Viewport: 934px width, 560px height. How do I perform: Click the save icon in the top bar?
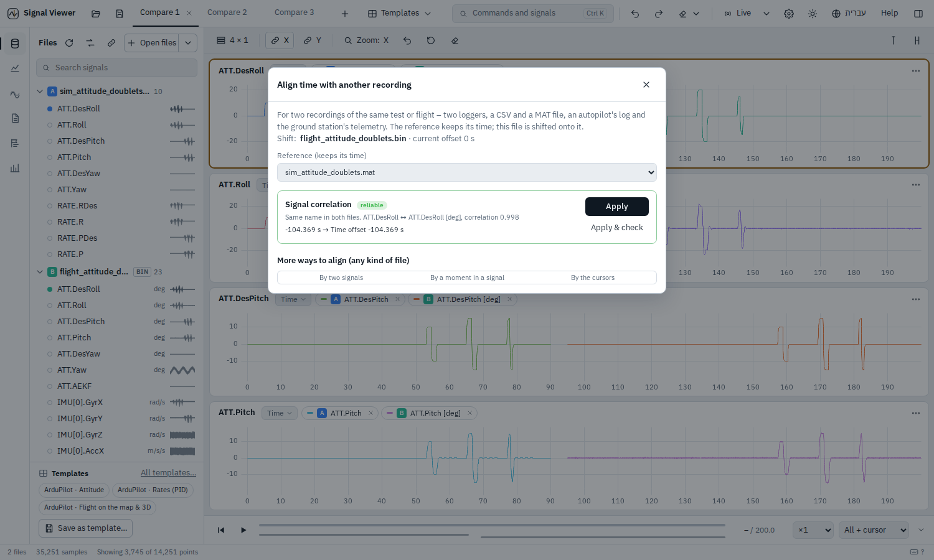120,13
